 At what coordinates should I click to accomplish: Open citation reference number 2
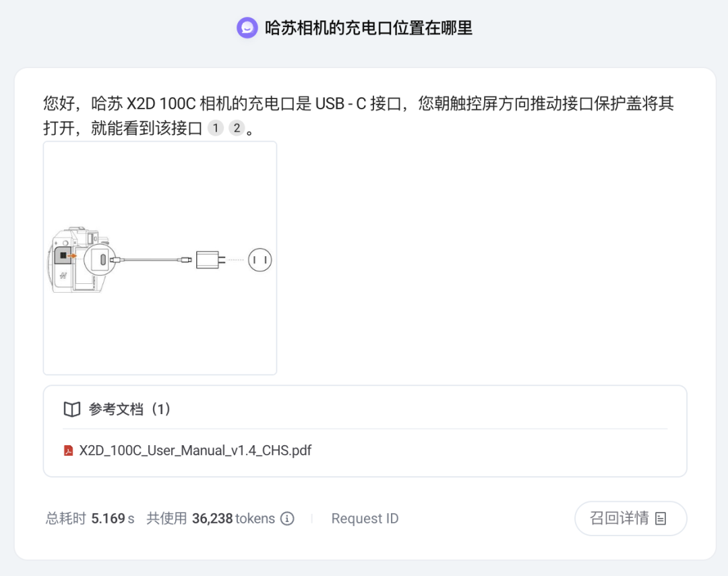point(237,127)
